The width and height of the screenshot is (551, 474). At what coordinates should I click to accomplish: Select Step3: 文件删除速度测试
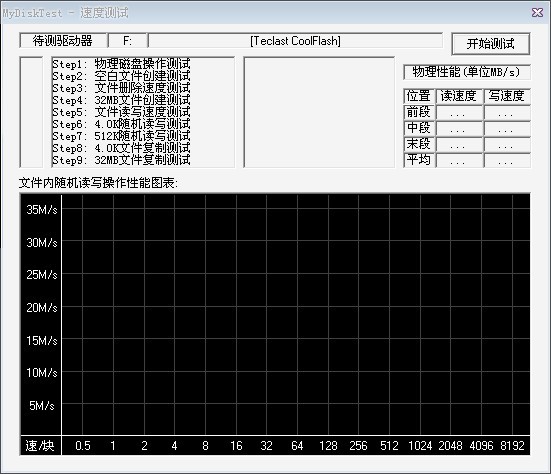tap(122, 88)
